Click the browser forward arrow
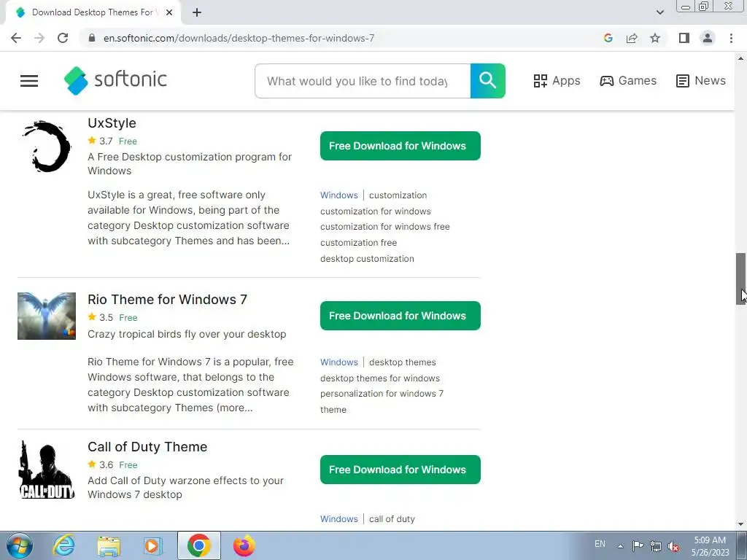 pyautogui.click(x=39, y=38)
